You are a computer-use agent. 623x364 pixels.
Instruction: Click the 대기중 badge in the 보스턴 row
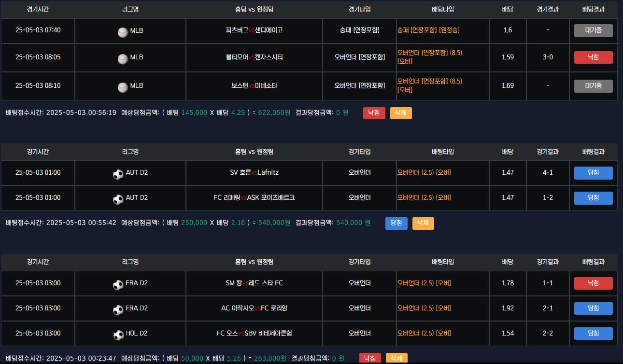pyautogui.click(x=593, y=86)
